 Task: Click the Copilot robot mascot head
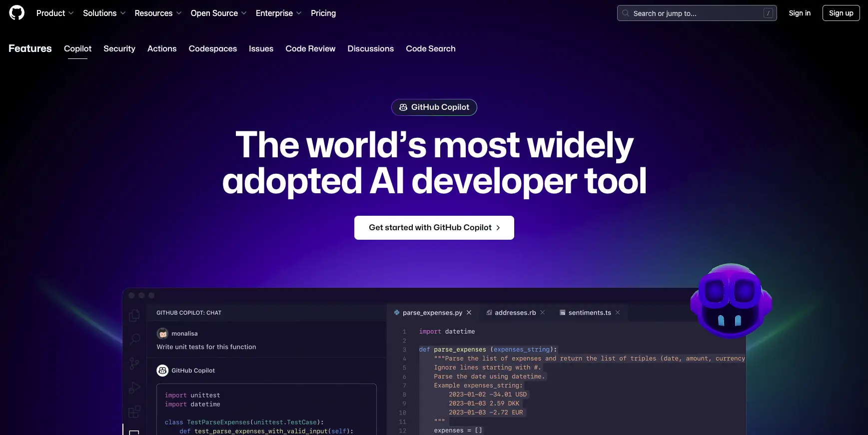[731, 301]
